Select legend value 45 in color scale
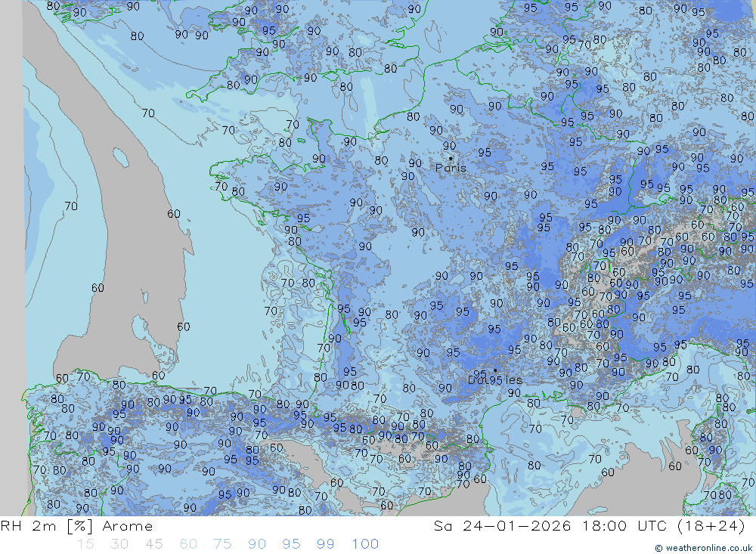 pyautogui.click(x=153, y=544)
